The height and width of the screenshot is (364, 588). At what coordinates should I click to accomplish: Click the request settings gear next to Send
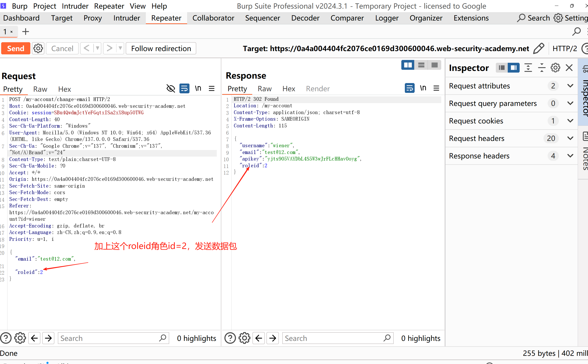coord(38,48)
